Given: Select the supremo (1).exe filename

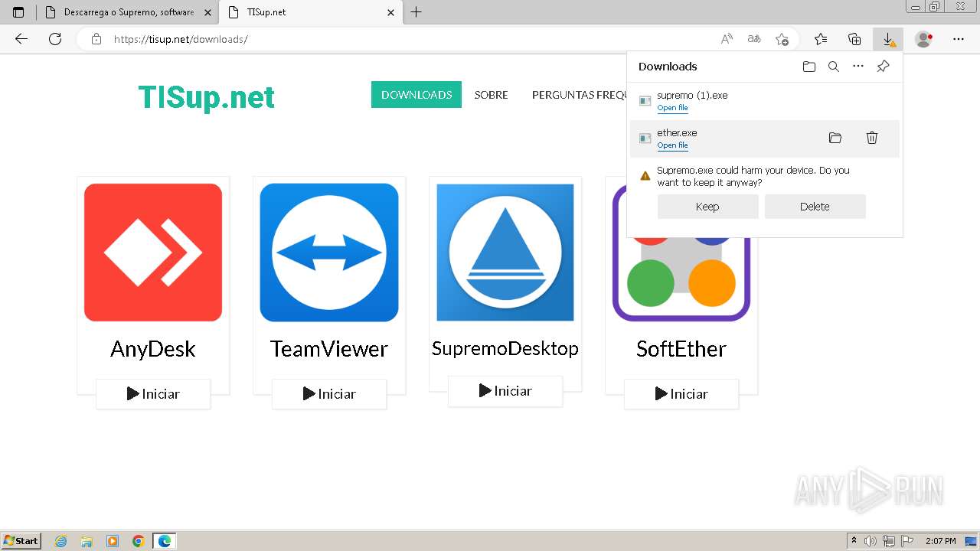Looking at the screenshot, I should point(692,96).
